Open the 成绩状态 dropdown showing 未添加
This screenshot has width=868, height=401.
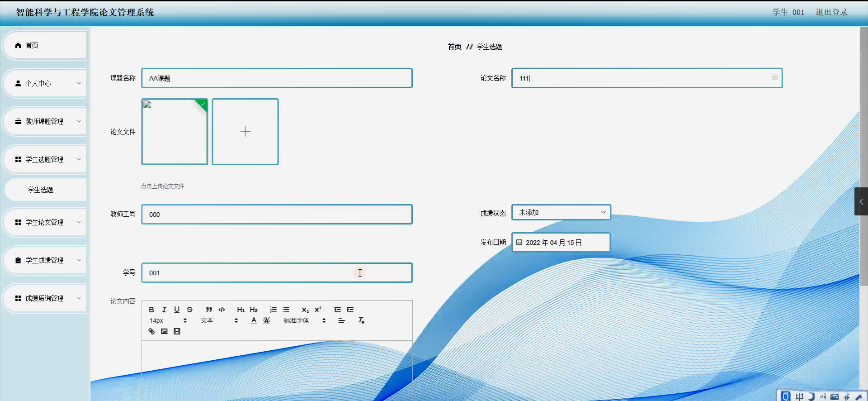(561, 212)
